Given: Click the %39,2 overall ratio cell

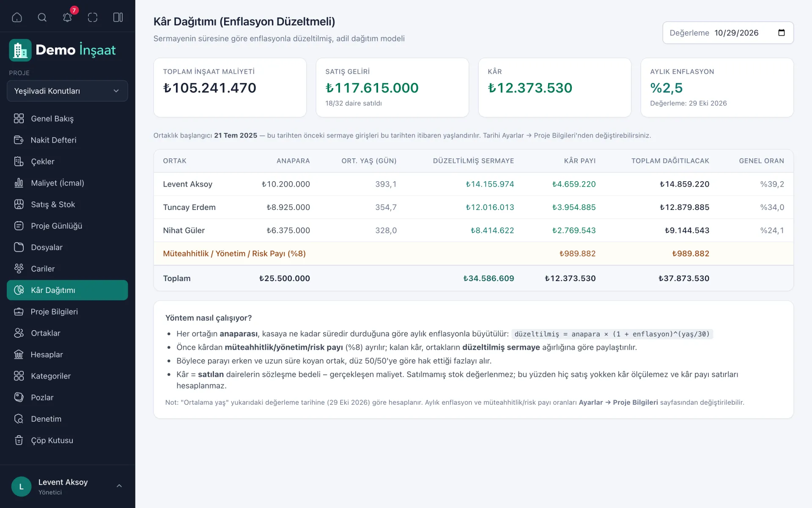Looking at the screenshot, I should click(x=772, y=184).
